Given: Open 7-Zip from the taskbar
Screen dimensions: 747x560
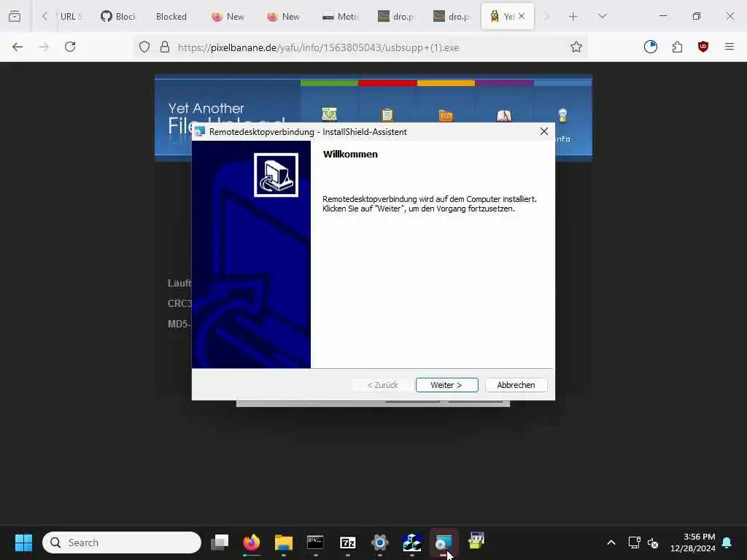Looking at the screenshot, I should tap(347, 542).
